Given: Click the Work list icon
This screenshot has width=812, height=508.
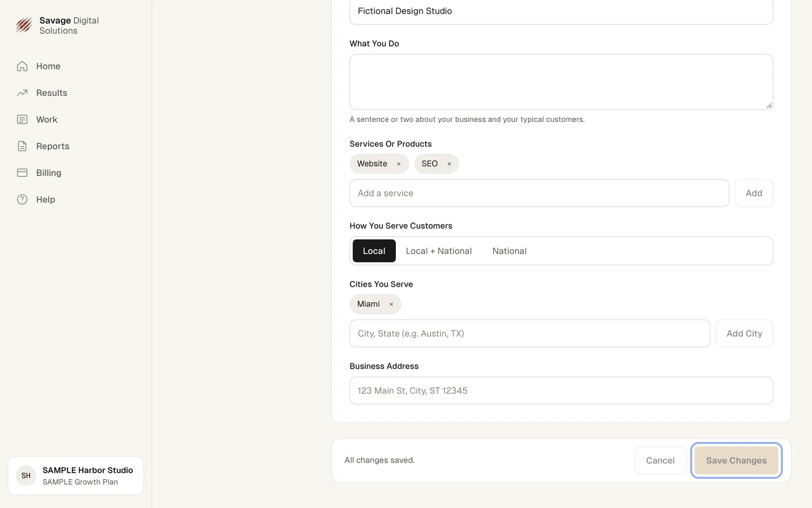Looking at the screenshot, I should [22, 120].
